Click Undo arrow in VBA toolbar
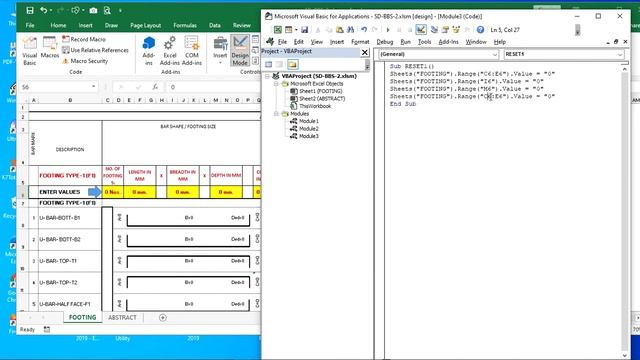 (x=364, y=30)
